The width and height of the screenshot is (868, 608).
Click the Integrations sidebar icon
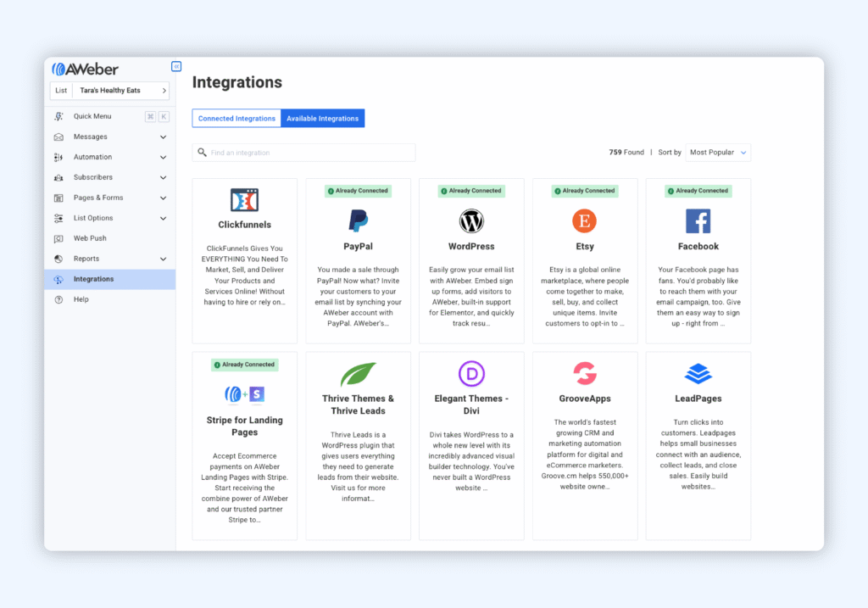pos(58,279)
